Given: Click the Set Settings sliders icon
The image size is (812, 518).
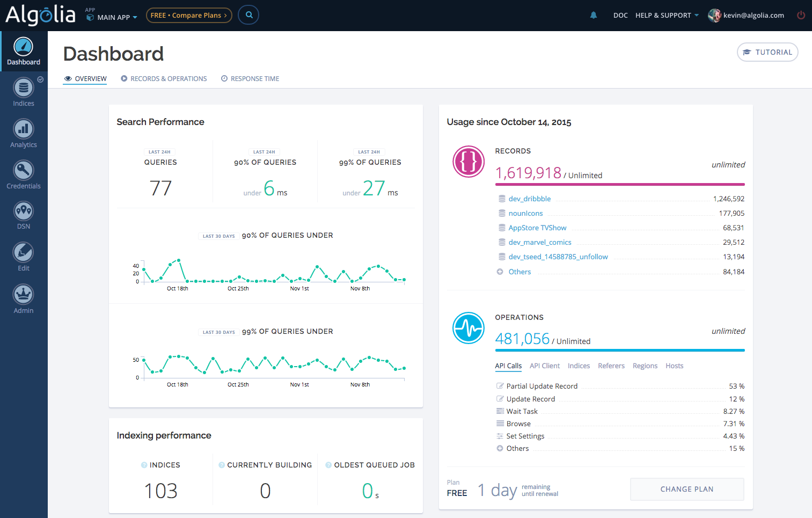Looking at the screenshot, I should click(500, 436).
